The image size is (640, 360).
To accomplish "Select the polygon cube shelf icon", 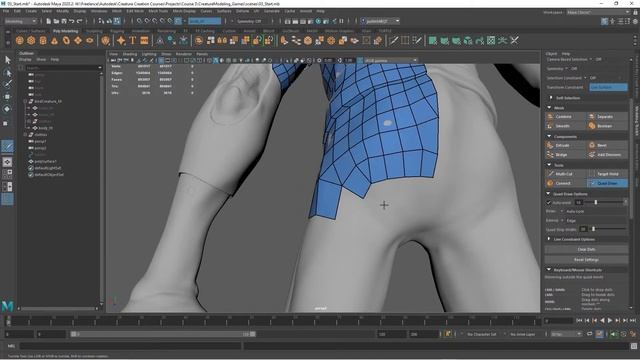I will (x=31, y=40).
